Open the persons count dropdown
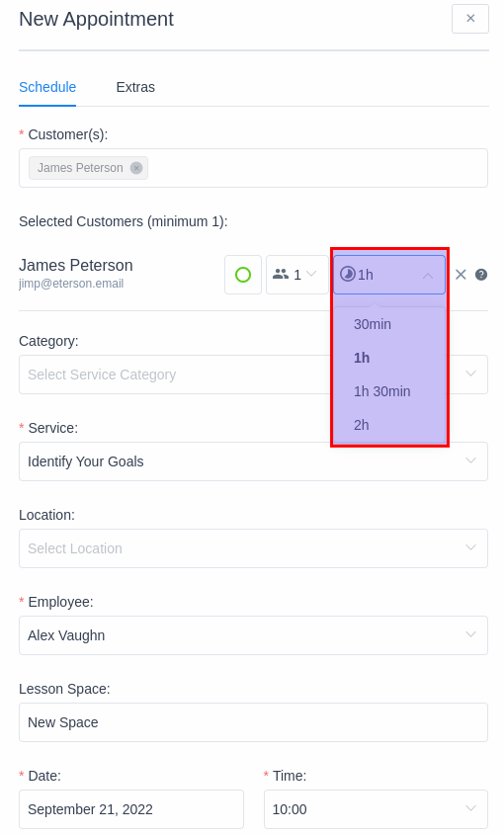 click(297, 275)
